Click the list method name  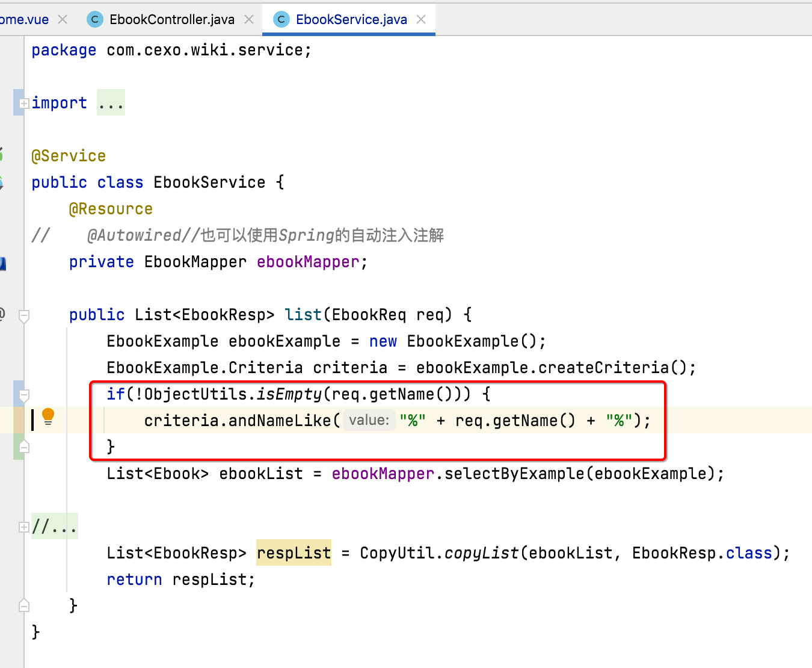point(303,315)
